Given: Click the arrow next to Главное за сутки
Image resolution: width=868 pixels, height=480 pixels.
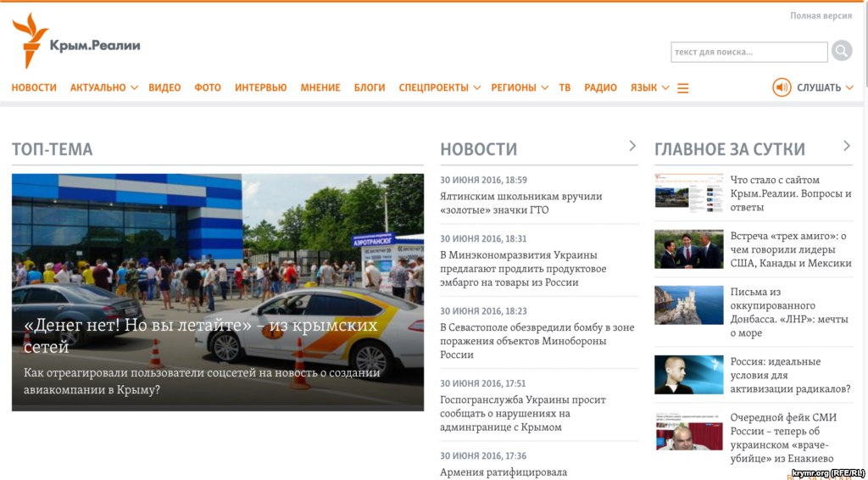Looking at the screenshot, I should point(847,146).
